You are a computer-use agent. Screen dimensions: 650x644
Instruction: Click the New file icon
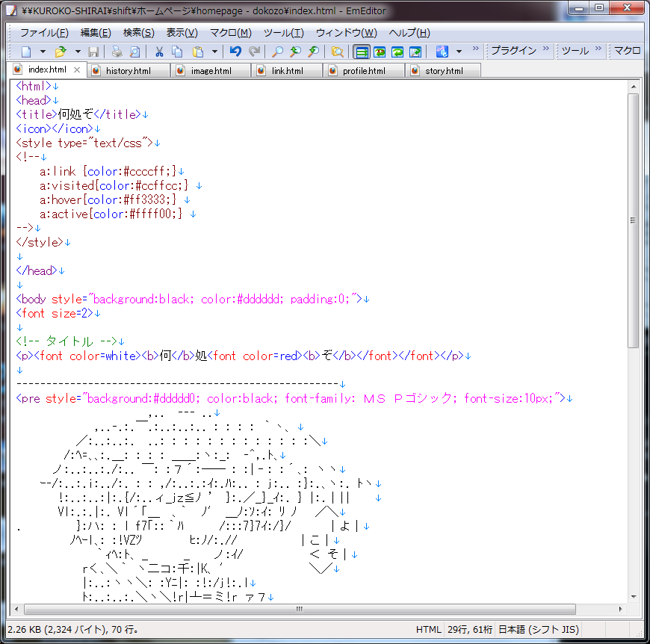click(x=27, y=52)
